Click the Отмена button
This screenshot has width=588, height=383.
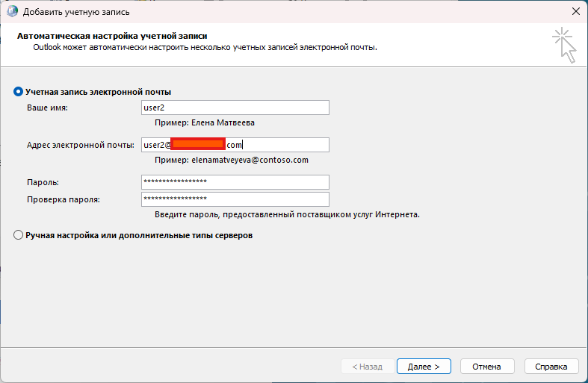tap(487, 367)
